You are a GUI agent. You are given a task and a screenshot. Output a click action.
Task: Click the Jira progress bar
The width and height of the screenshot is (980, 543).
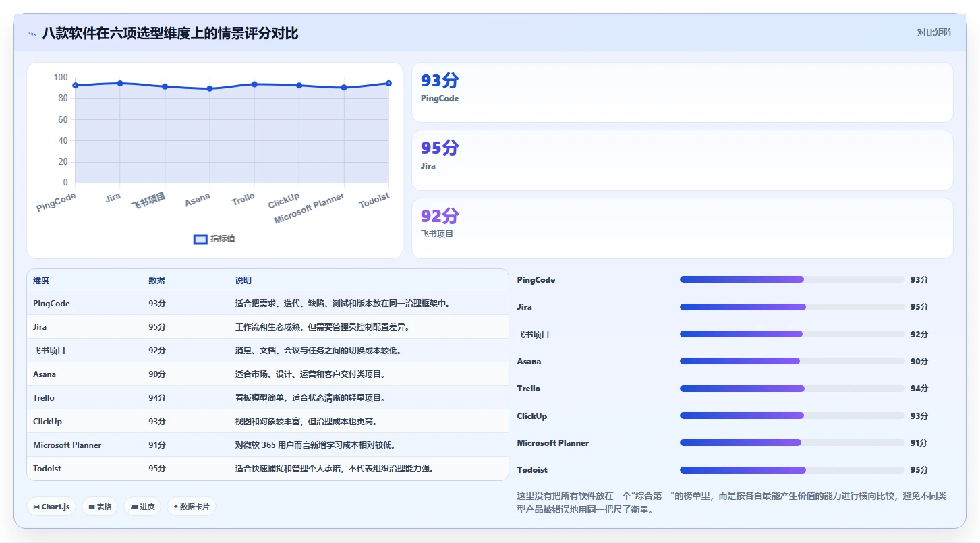click(x=792, y=307)
